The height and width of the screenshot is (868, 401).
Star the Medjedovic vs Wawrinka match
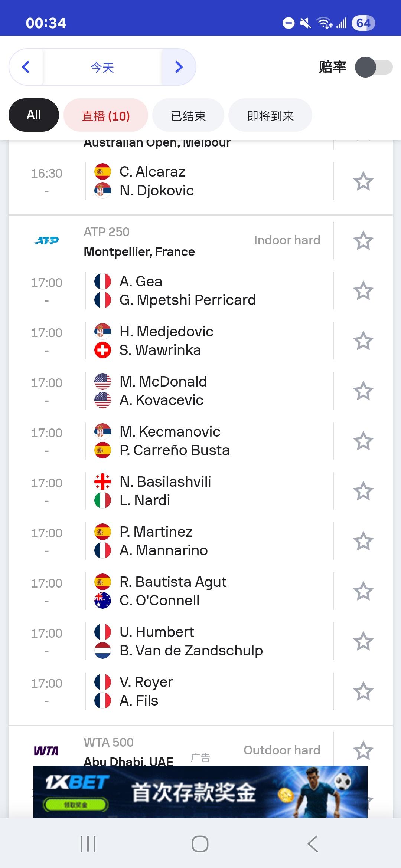click(363, 341)
